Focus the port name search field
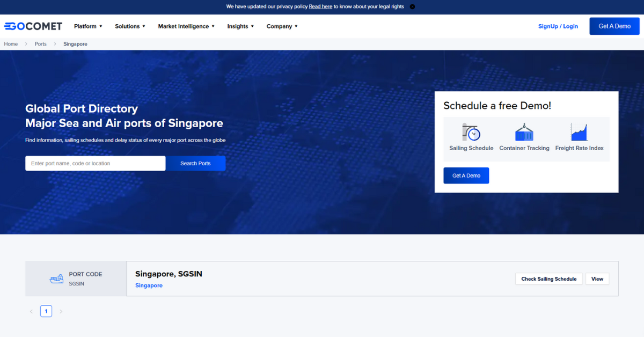The height and width of the screenshot is (337, 644). pos(96,163)
